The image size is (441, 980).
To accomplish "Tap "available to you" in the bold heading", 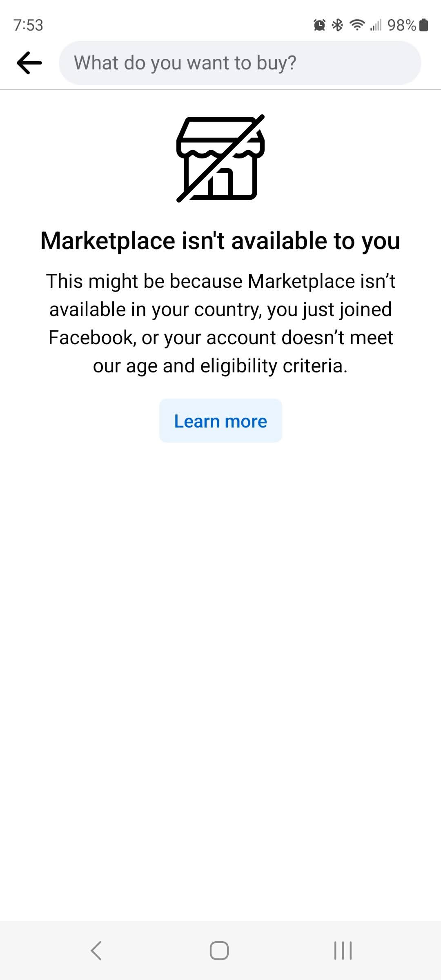I will point(316,241).
